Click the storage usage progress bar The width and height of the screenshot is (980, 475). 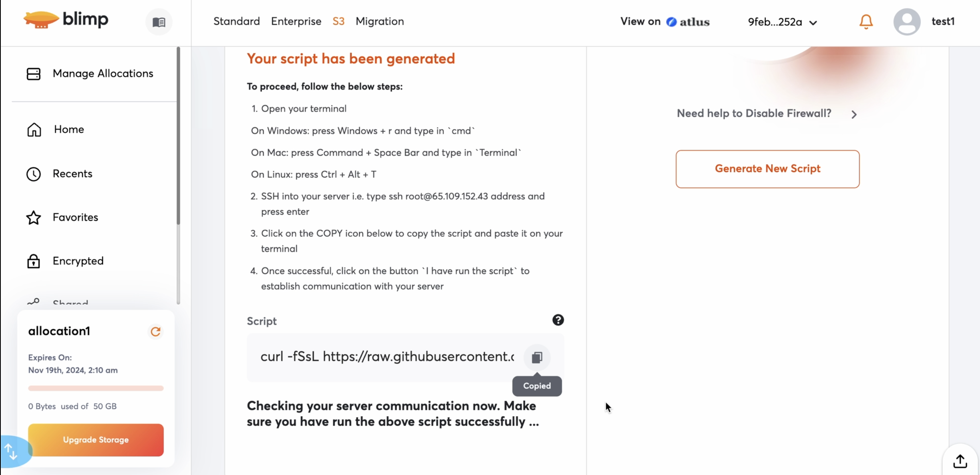96,388
